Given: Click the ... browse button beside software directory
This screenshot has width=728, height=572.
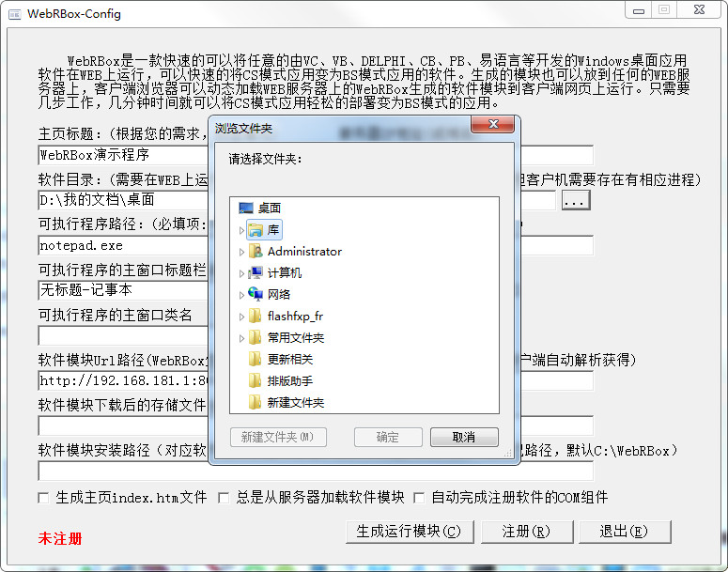Looking at the screenshot, I should pyautogui.click(x=575, y=200).
